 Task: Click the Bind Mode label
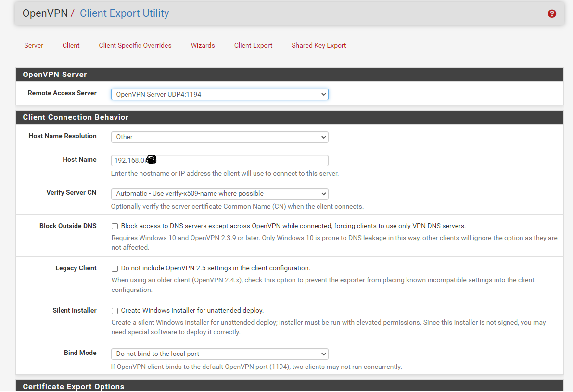pyautogui.click(x=80, y=353)
